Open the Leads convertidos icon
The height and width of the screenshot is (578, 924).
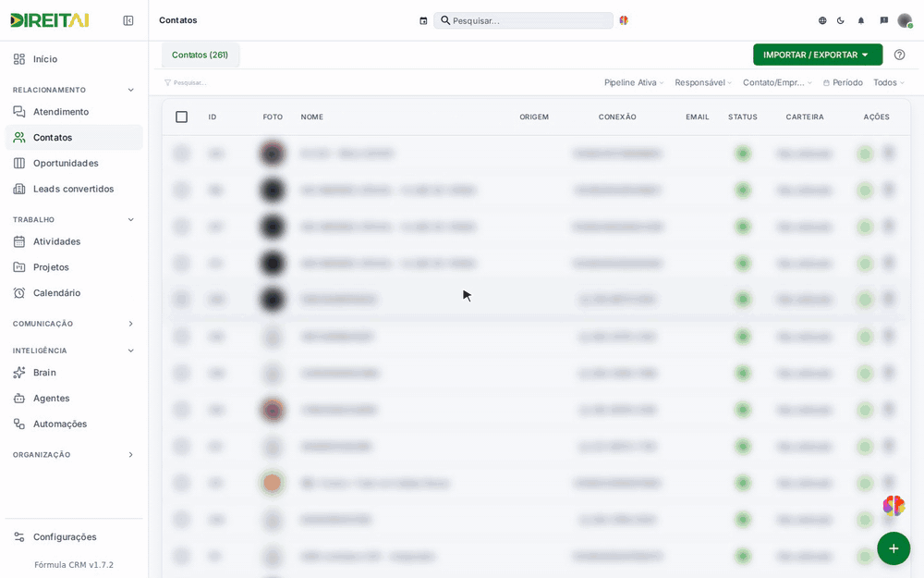(19, 189)
